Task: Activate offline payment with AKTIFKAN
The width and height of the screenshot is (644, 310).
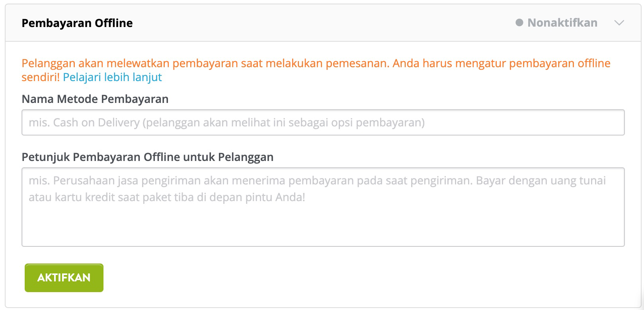Action: pyautogui.click(x=63, y=278)
